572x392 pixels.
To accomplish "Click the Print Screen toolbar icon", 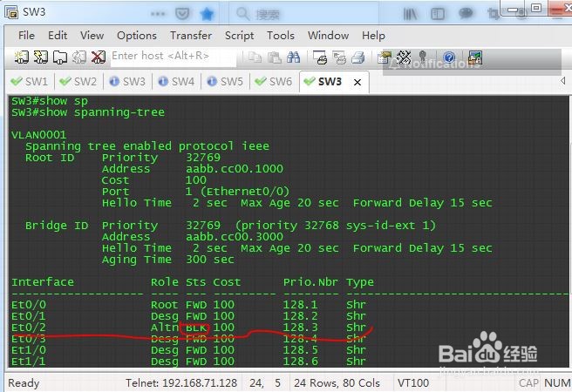I will point(320,57).
